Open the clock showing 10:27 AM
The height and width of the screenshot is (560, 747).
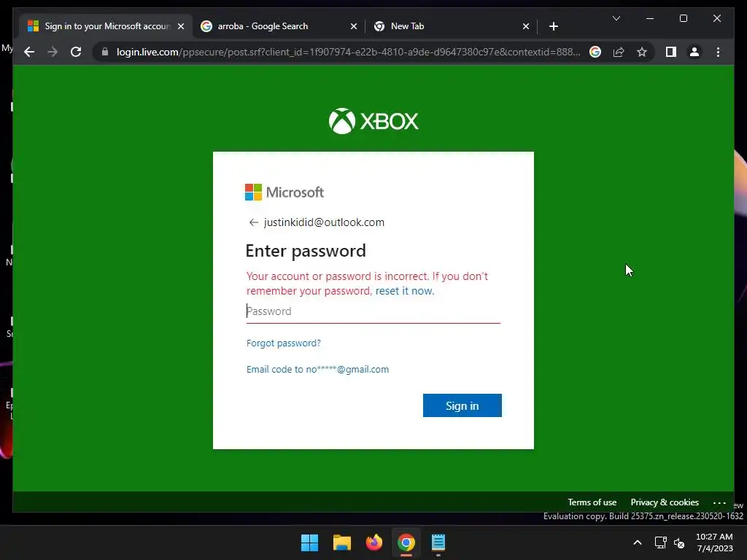714,542
